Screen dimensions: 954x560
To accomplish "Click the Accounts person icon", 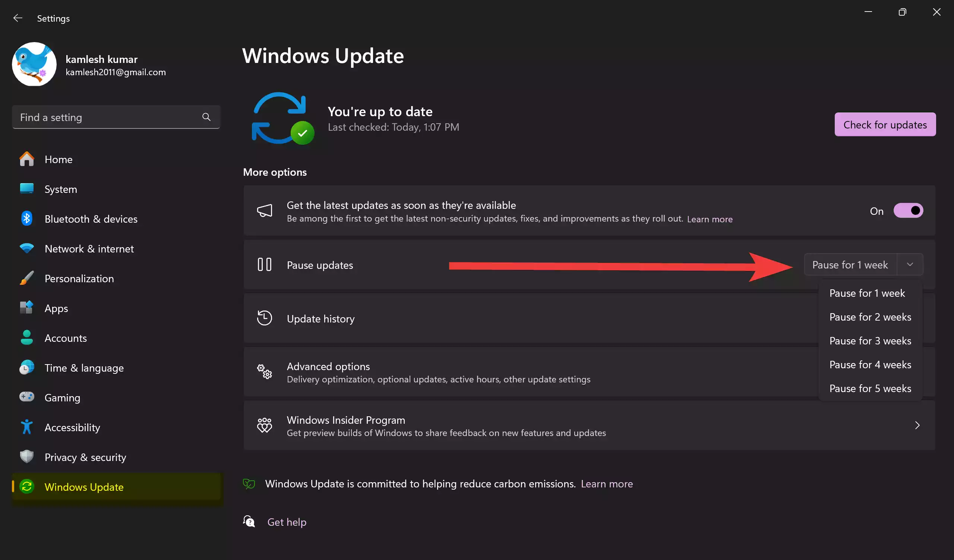I will click(x=26, y=338).
